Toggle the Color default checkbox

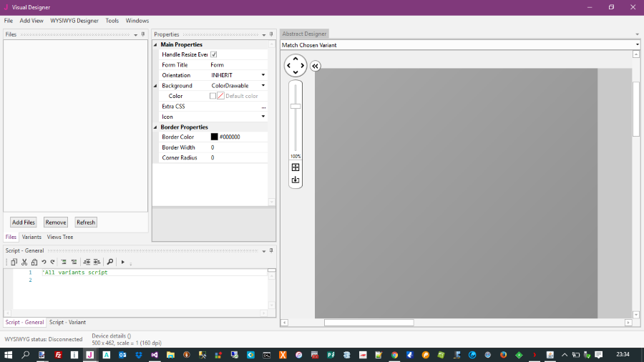[x=213, y=96]
